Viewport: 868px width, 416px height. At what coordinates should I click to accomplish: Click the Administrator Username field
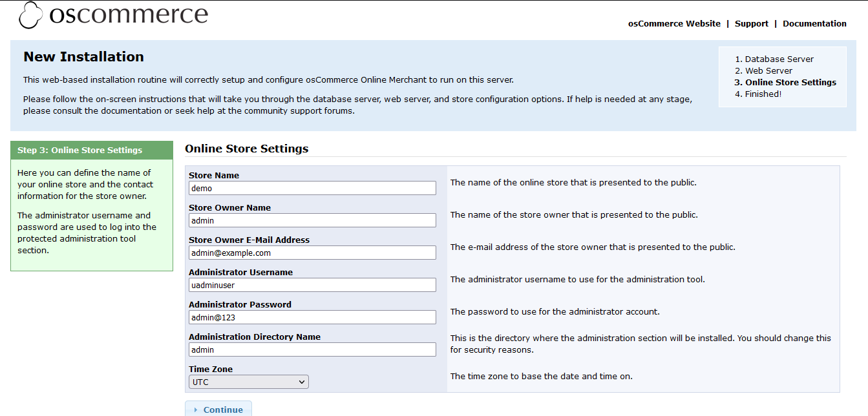point(312,285)
